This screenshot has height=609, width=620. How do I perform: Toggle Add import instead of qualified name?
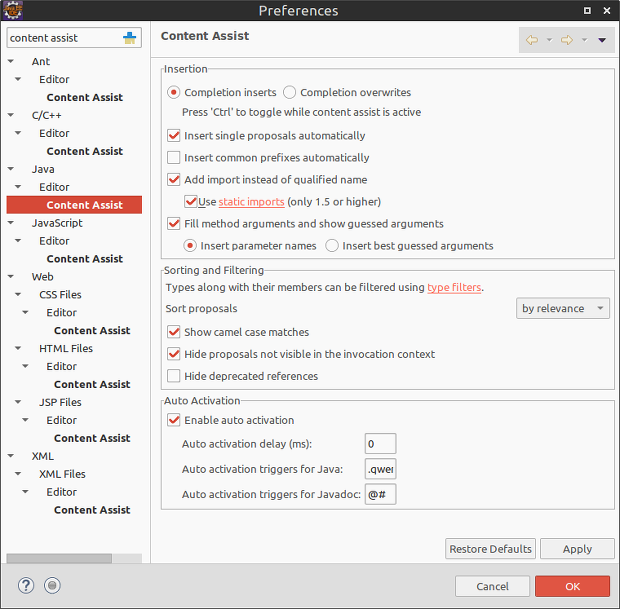174,180
